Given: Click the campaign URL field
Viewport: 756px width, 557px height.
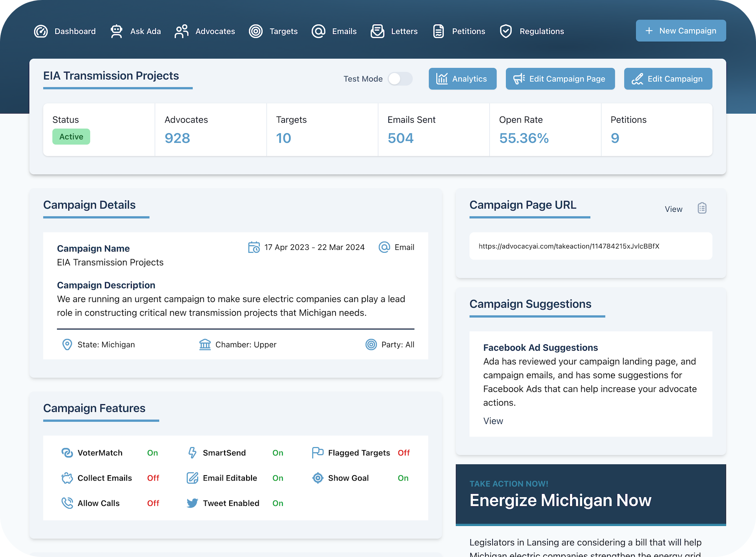Looking at the screenshot, I should pyautogui.click(x=591, y=246).
